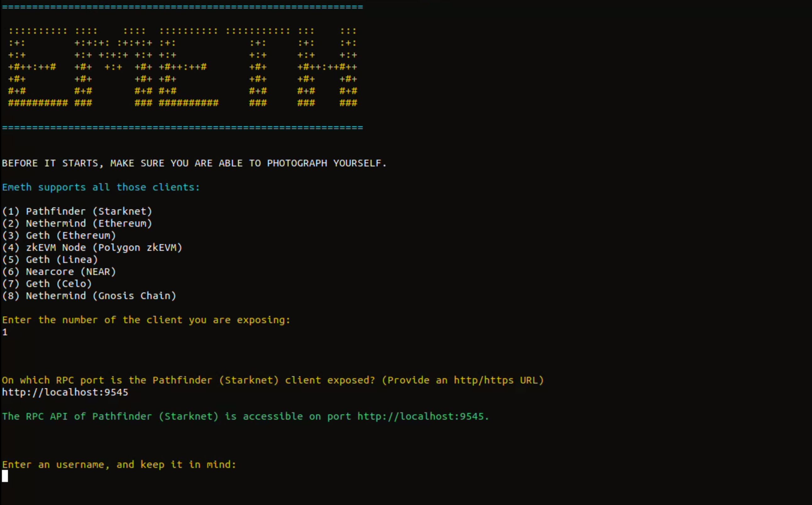
Task: Click the blinking cursor at the username prompt
Action: [5, 476]
